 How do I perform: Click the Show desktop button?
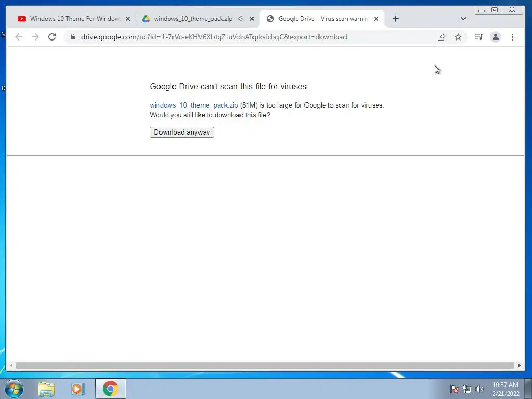tap(528, 389)
